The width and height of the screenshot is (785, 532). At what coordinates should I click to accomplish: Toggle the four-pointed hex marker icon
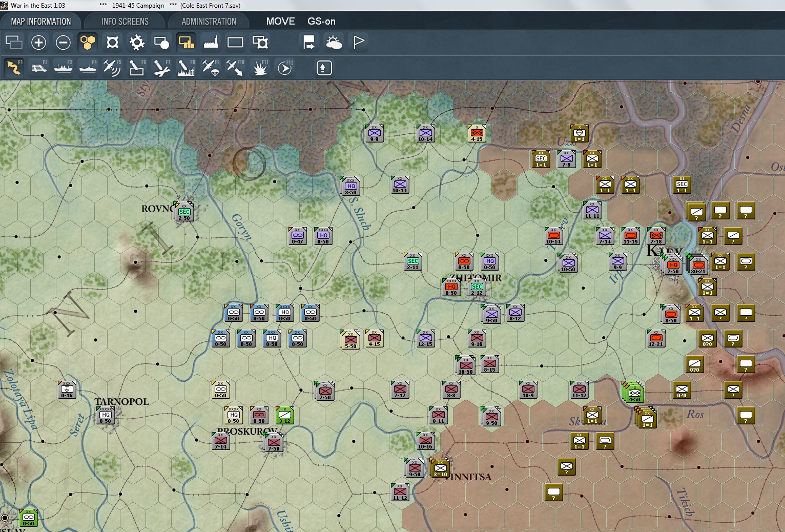112,42
